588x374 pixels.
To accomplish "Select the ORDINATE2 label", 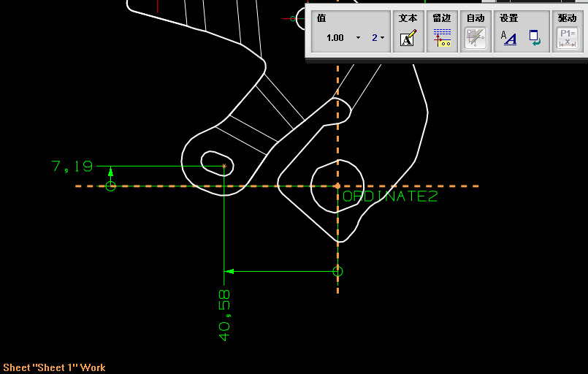I will 390,196.
